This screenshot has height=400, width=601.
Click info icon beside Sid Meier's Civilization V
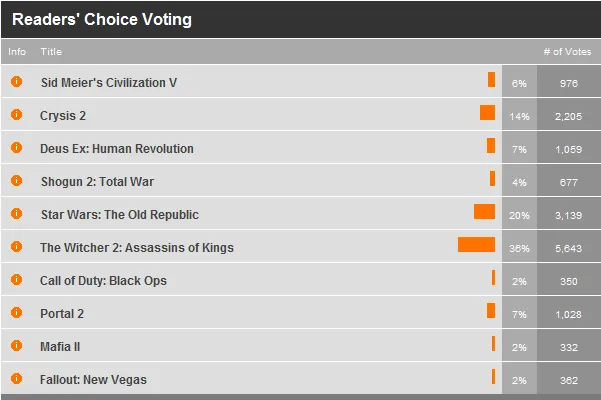click(16, 82)
